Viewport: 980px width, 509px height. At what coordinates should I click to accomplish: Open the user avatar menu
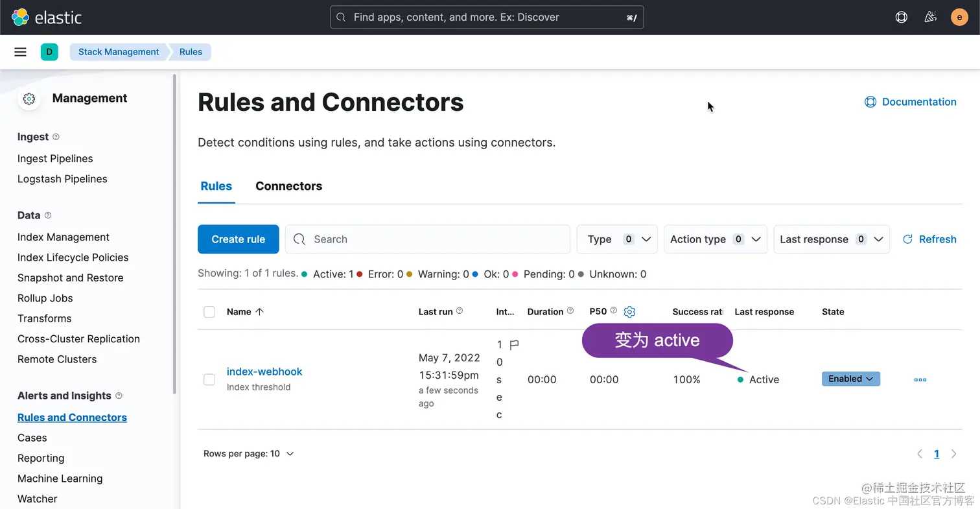coord(959,18)
